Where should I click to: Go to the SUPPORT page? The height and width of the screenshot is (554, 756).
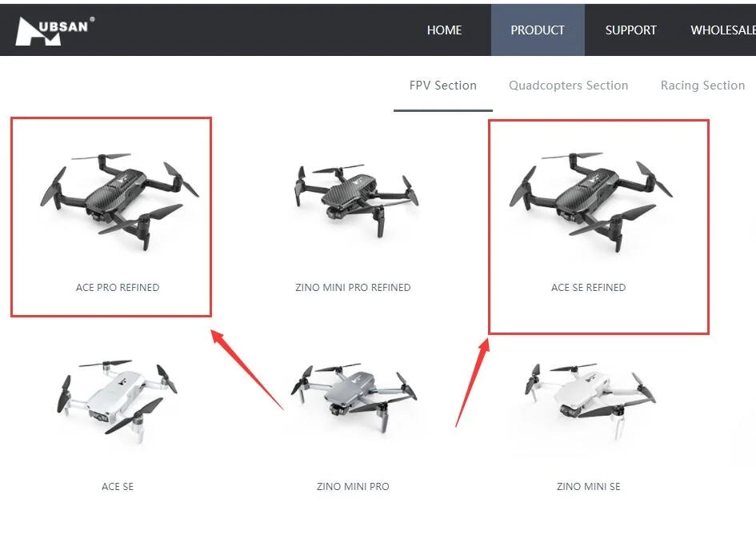point(630,30)
